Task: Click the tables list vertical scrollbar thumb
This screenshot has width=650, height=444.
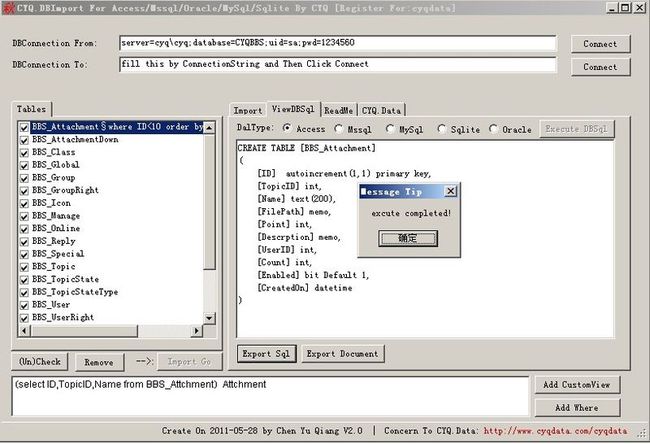Action: coord(209,201)
